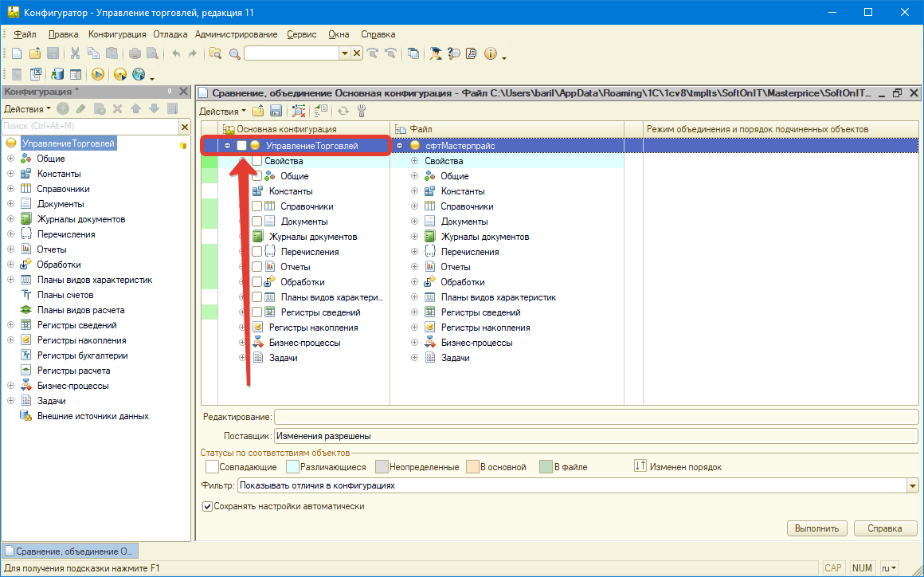Screen dimensions: 924x577
Task: Open the Администрирование menu
Action: point(236,34)
